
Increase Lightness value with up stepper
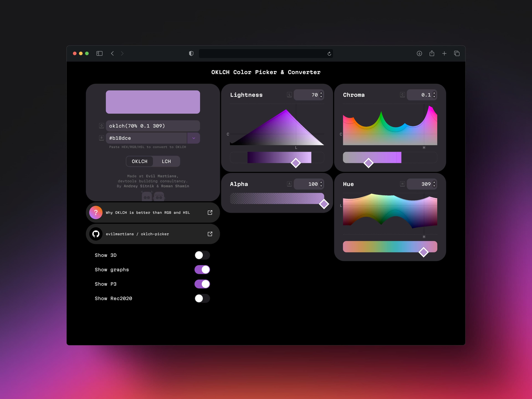coord(321,93)
